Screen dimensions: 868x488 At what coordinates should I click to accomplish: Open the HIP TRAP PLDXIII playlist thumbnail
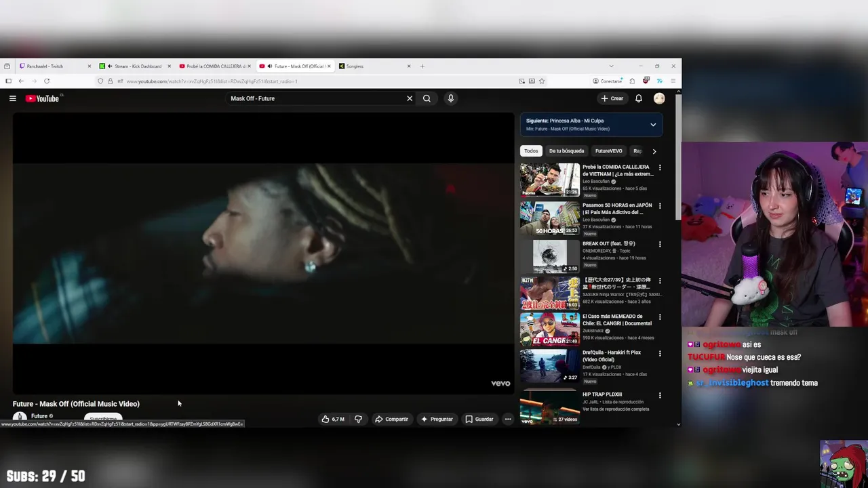point(550,406)
